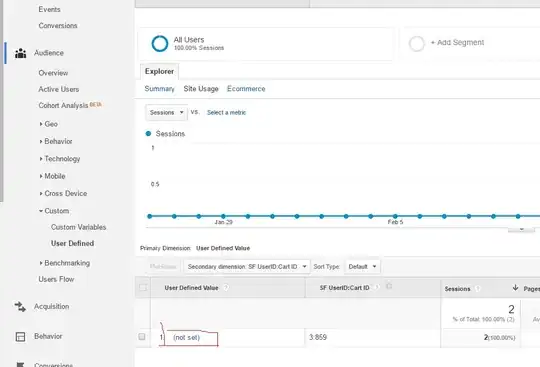
Task: Expand the Behavior submenu under Audience
Action: coord(56,141)
